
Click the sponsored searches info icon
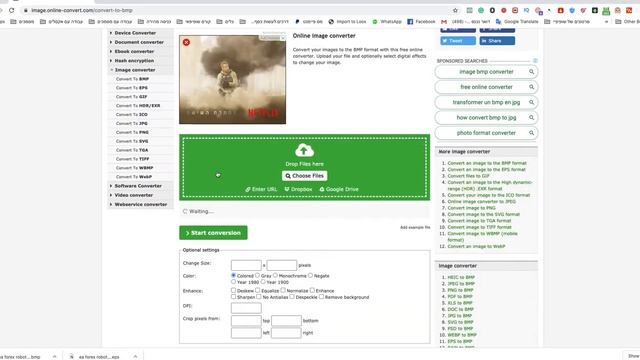[535, 61]
